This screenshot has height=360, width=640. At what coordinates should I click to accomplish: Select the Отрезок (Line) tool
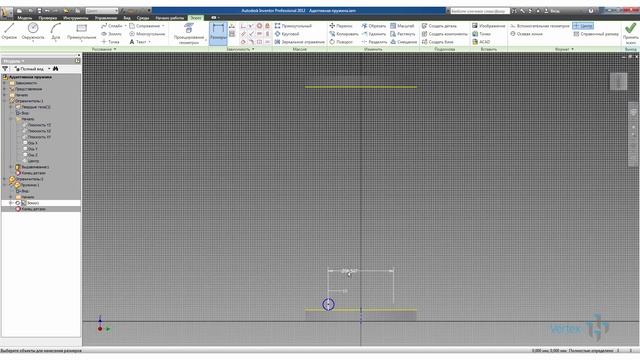(x=9, y=31)
